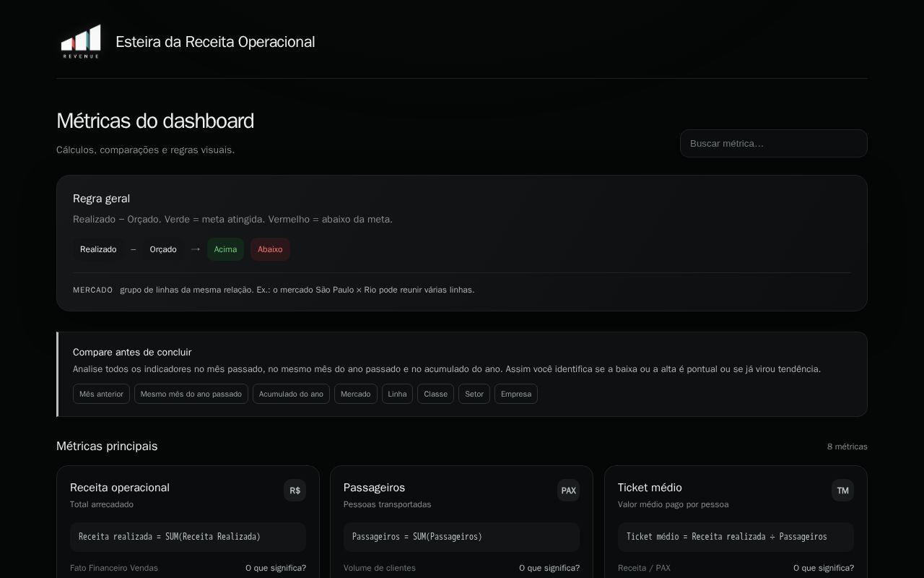
Task: Click the Passageiros card title
Action: click(374, 488)
